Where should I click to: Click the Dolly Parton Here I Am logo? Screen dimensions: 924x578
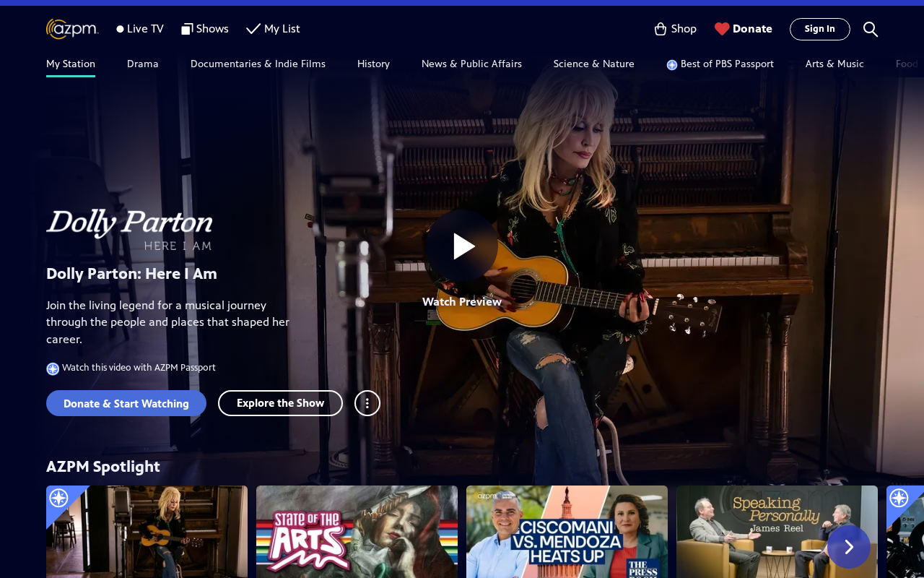click(x=130, y=230)
